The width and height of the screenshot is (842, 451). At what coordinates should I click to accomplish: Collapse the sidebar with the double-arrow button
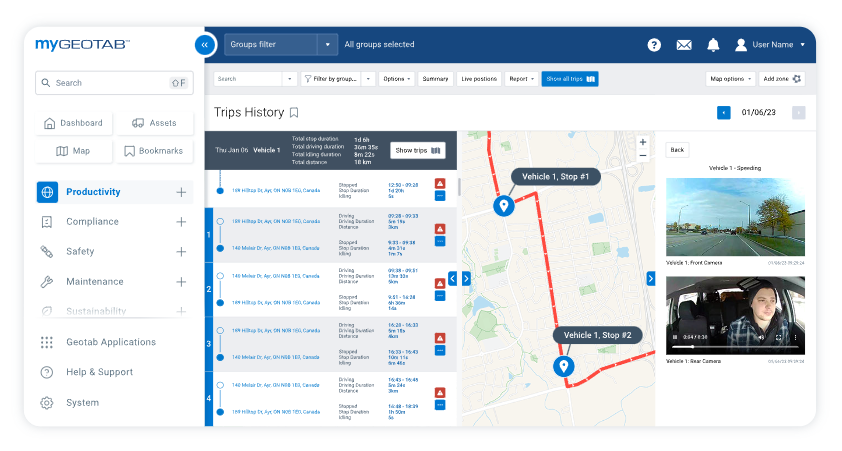[205, 45]
